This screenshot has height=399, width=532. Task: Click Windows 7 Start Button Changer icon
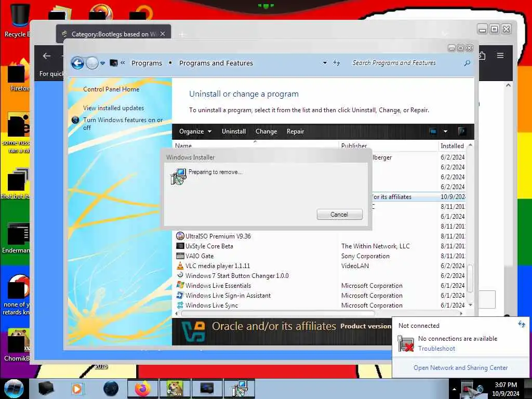[x=180, y=275]
